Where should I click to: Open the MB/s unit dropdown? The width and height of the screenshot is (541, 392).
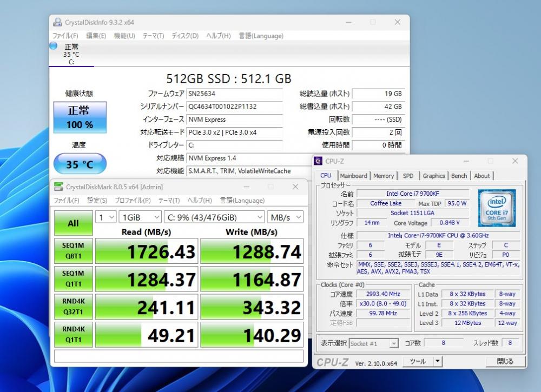tap(285, 217)
